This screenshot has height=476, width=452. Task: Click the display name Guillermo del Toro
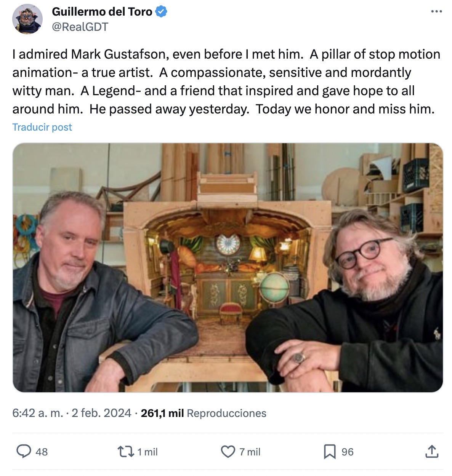point(103,11)
